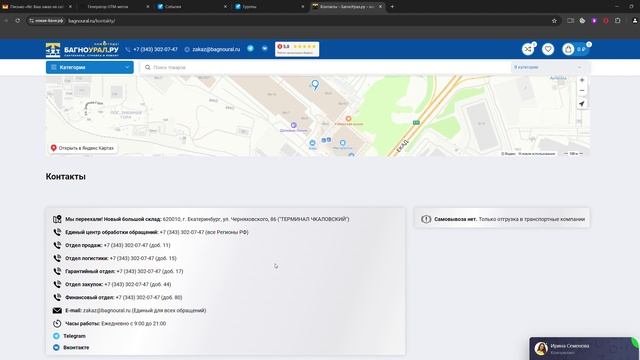This screenshot has height=360, width=640.
Task: Click the Гарантийный отдел phone number
Action: point(150,271)
